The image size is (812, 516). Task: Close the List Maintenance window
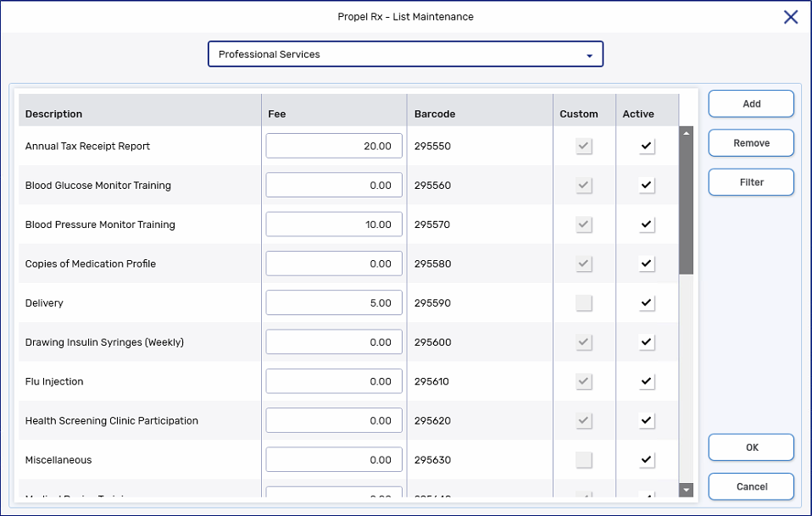click(x=790, y=17)
